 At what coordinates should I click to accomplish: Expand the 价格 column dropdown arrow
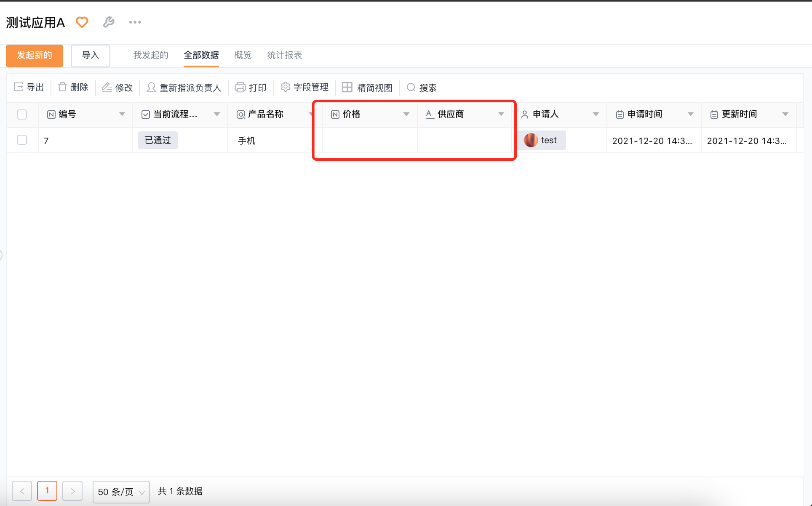pyautogui.click(x=406, y=114)
